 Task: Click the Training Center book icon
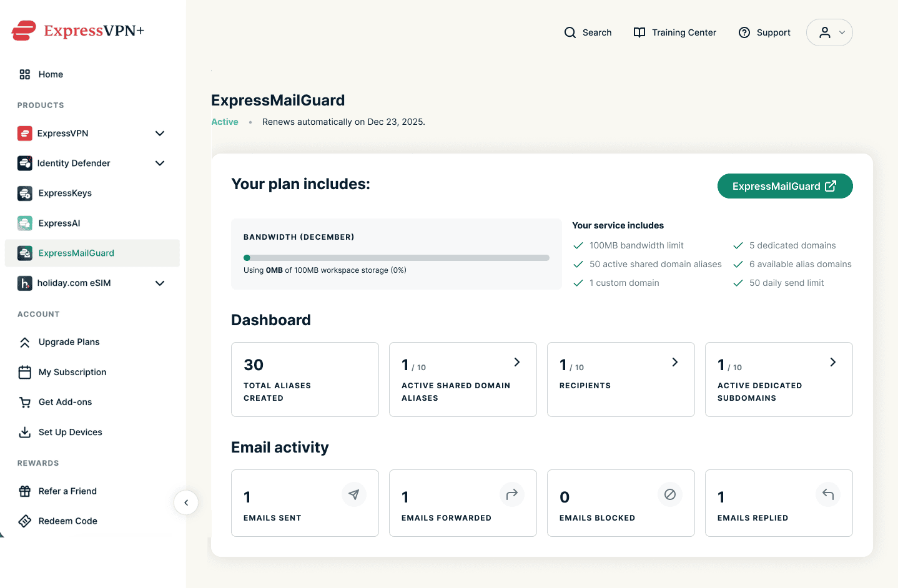click(639, 32)
